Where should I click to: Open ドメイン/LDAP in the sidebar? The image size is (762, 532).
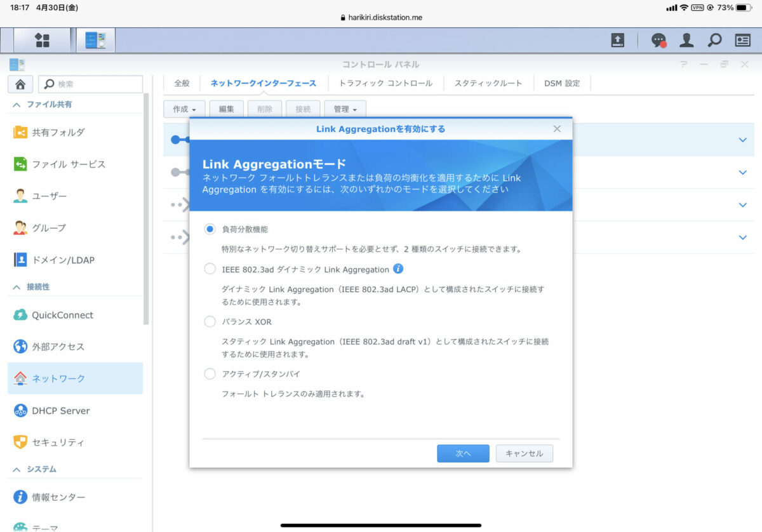[75, 260]
